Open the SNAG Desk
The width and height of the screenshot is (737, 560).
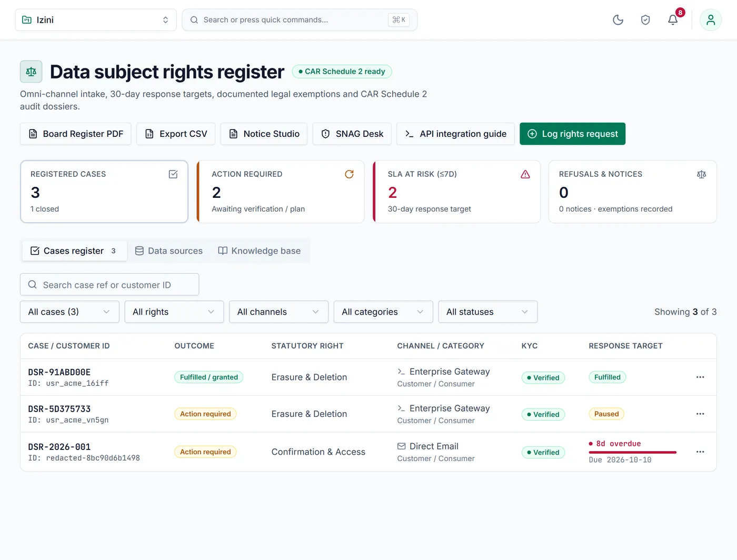352,134
